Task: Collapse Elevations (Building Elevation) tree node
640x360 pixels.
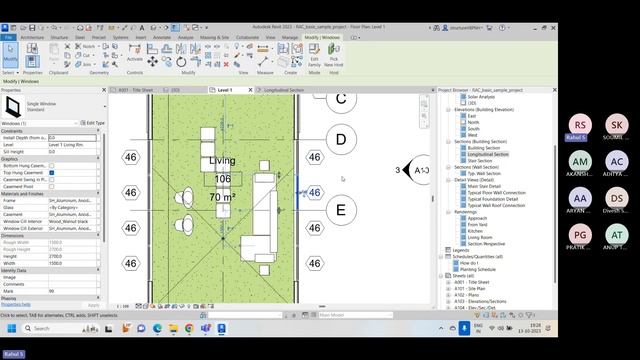Action: pyautogui.click(x=448, y=110)
